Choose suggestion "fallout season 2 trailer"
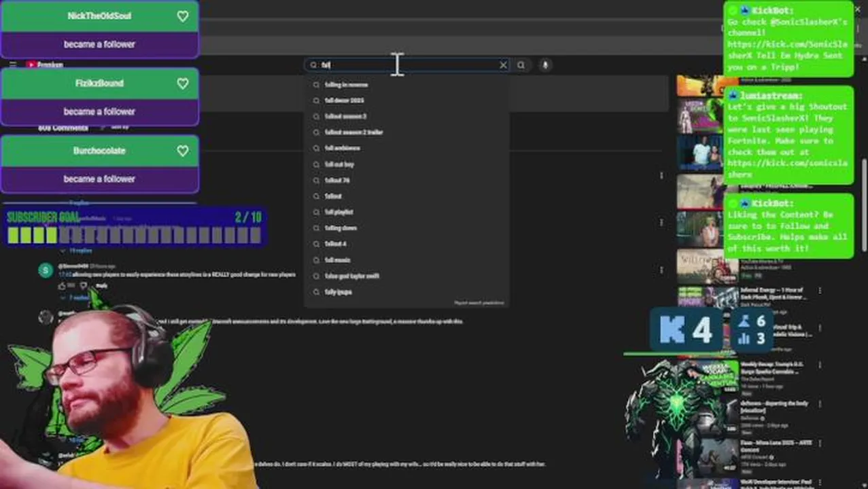Image resolution: width=868 pixels, height=489 pixels. click(406, 132)
